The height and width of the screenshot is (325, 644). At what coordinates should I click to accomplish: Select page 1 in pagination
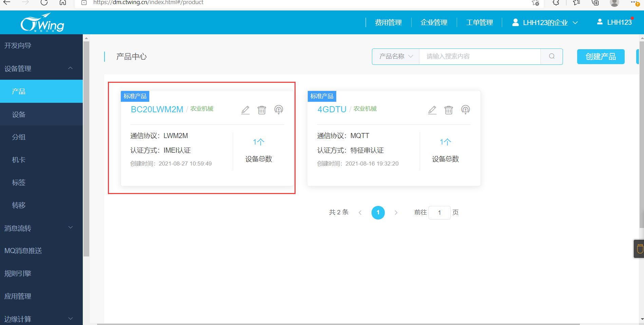(x=378, y=213)
